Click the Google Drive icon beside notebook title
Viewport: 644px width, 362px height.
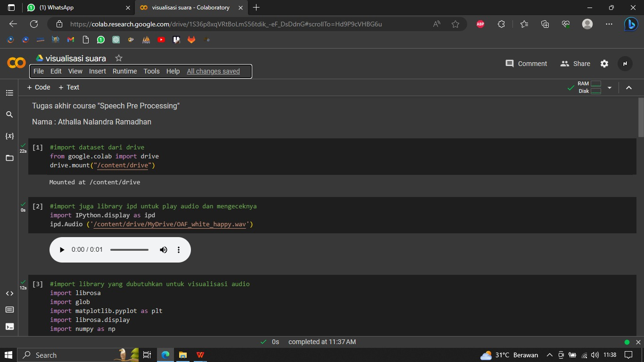40,58
